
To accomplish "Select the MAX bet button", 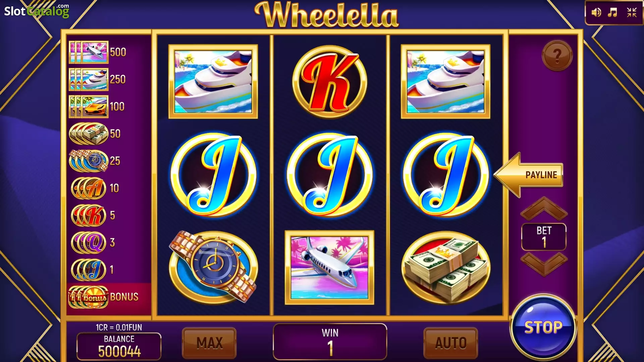I will coord(209,343).
